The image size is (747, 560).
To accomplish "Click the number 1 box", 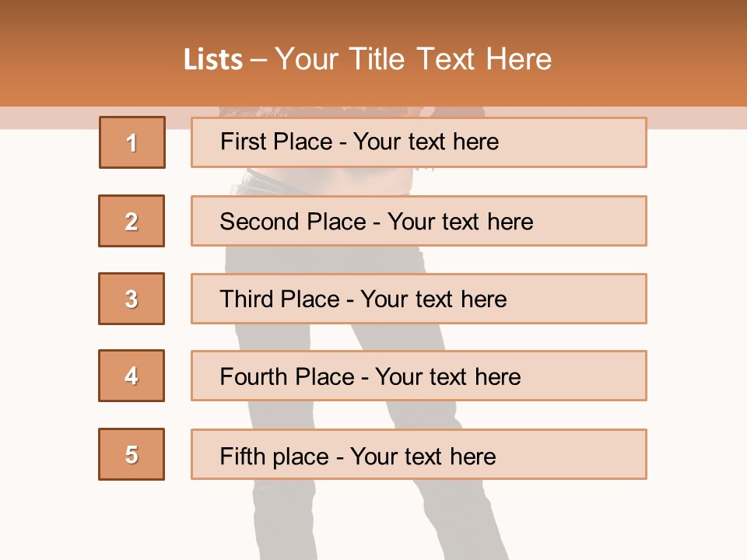I will click(x=132, y=142).
